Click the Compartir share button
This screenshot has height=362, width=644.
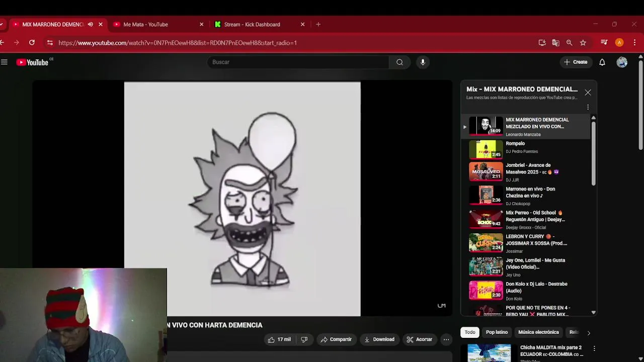[336, 339]
